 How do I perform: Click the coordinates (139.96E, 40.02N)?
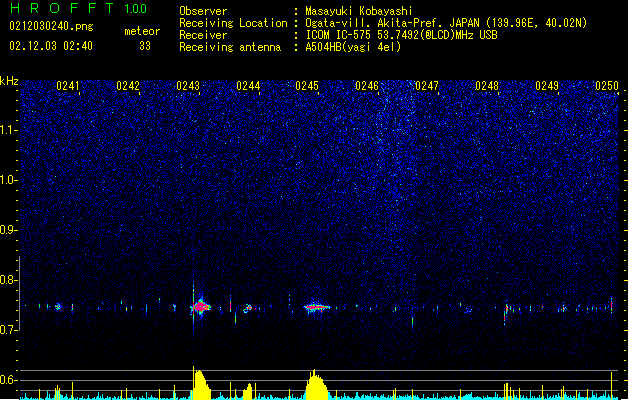(536, 23)
